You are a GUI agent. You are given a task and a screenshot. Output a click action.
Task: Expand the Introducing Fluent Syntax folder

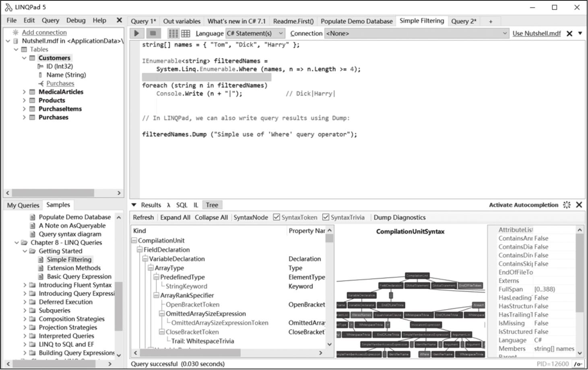[25, 285]
